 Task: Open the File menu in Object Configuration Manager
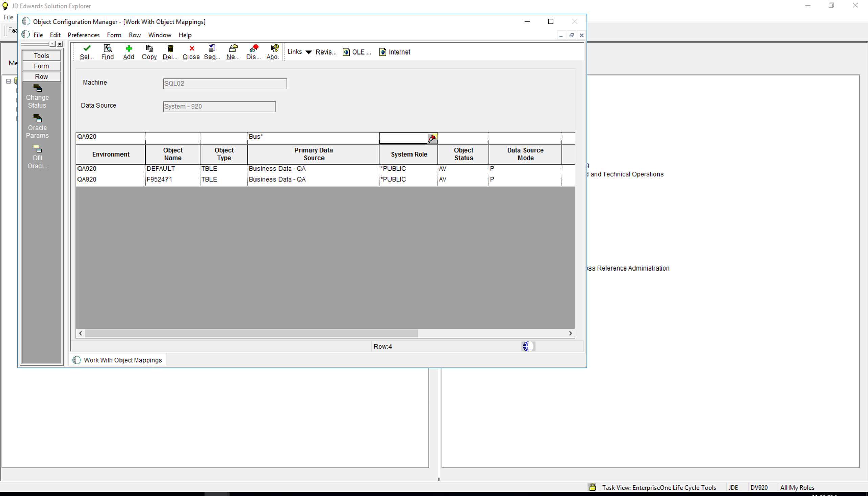[38, 35]
